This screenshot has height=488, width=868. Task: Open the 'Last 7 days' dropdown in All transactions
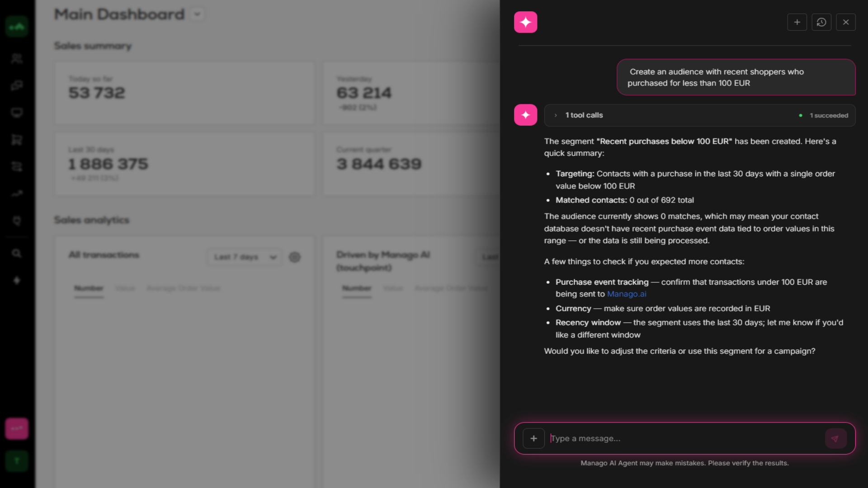(245, 257)
